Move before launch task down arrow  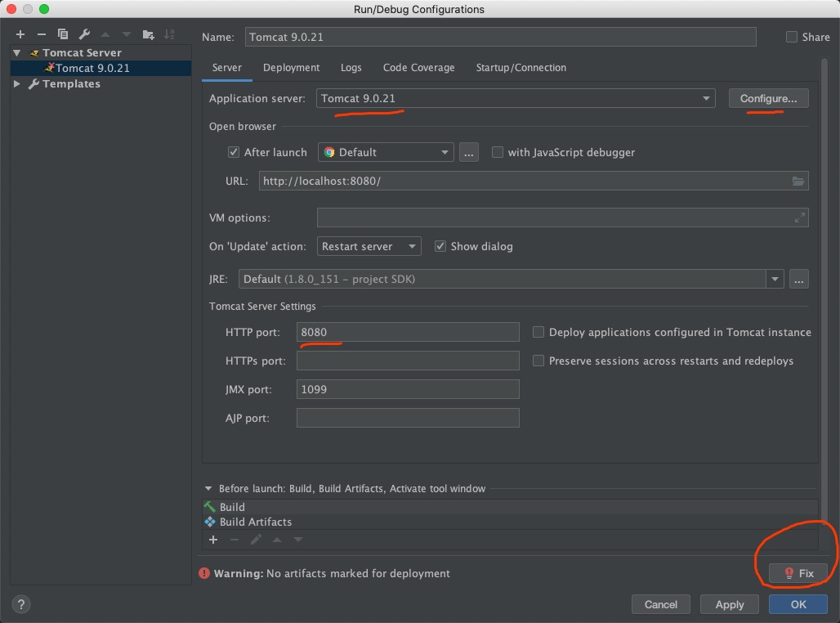(x=298, y=540)
